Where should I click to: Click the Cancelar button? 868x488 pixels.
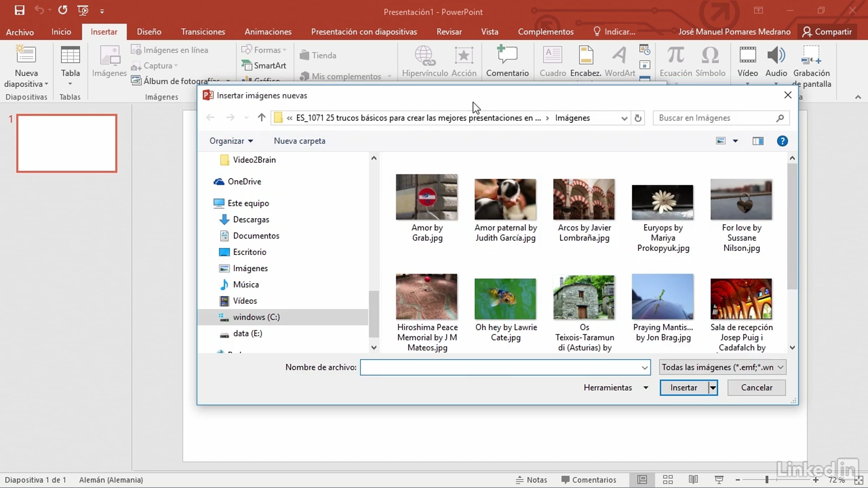pyautogui.click(x=757, y=388)
